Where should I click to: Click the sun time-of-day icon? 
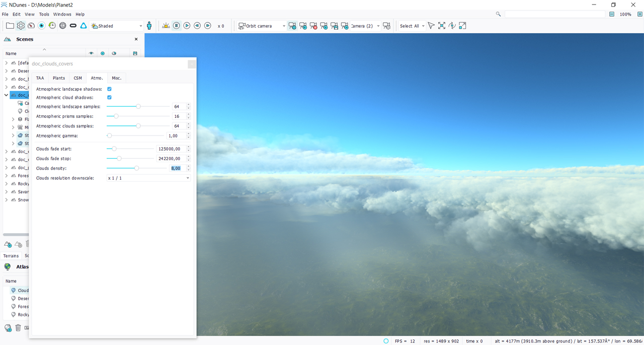point(166,26)
